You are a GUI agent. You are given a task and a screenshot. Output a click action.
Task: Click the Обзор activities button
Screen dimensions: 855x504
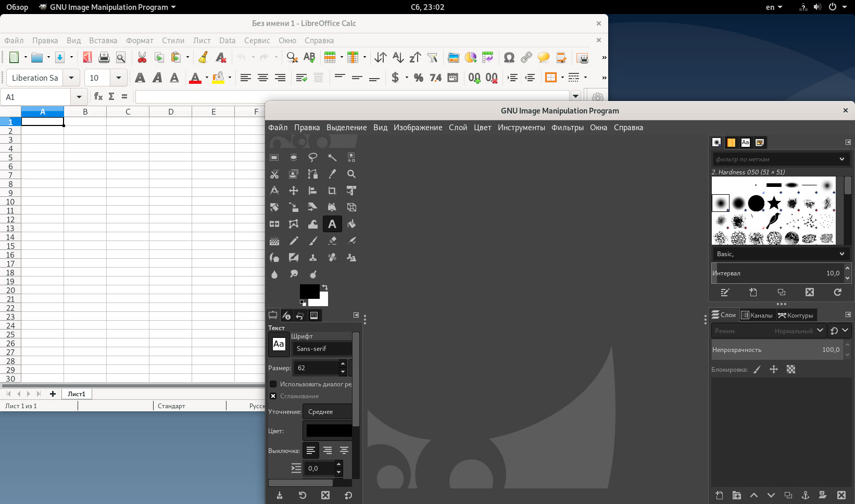[x=17, y=7]
